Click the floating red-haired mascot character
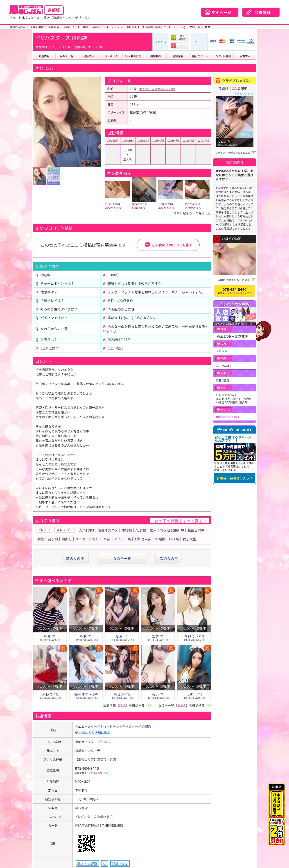The image size is (289, 868). click(263, 331)
